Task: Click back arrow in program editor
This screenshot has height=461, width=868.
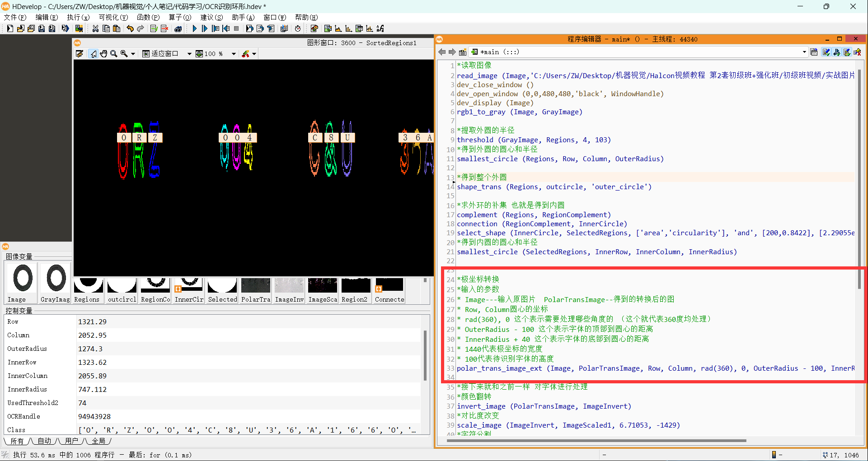Action: (442, 52)
